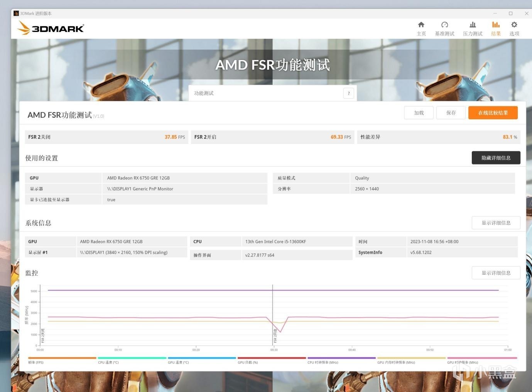
Task: Click the CPU value 13th Gen Intel Core i5-13600KF
Action: coord(275,242)
